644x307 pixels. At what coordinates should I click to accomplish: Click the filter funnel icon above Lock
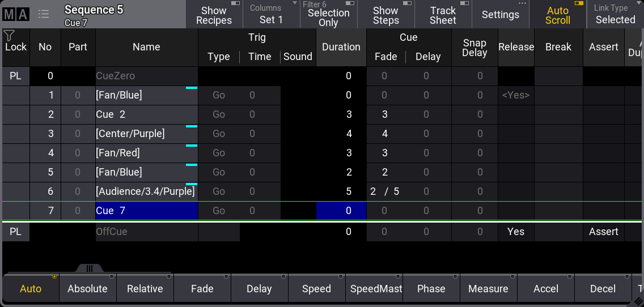coord(9,36)
